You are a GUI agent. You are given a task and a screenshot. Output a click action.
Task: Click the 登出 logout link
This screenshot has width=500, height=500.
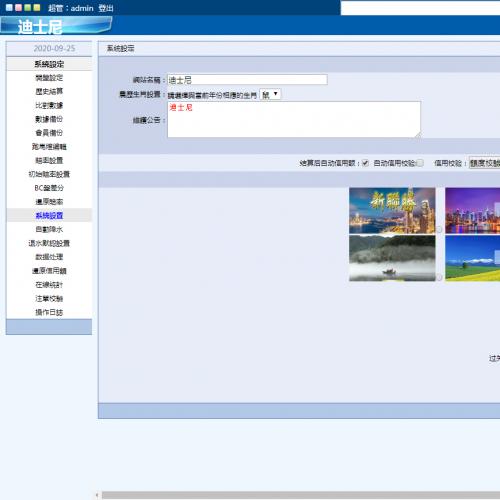[106, 8]
